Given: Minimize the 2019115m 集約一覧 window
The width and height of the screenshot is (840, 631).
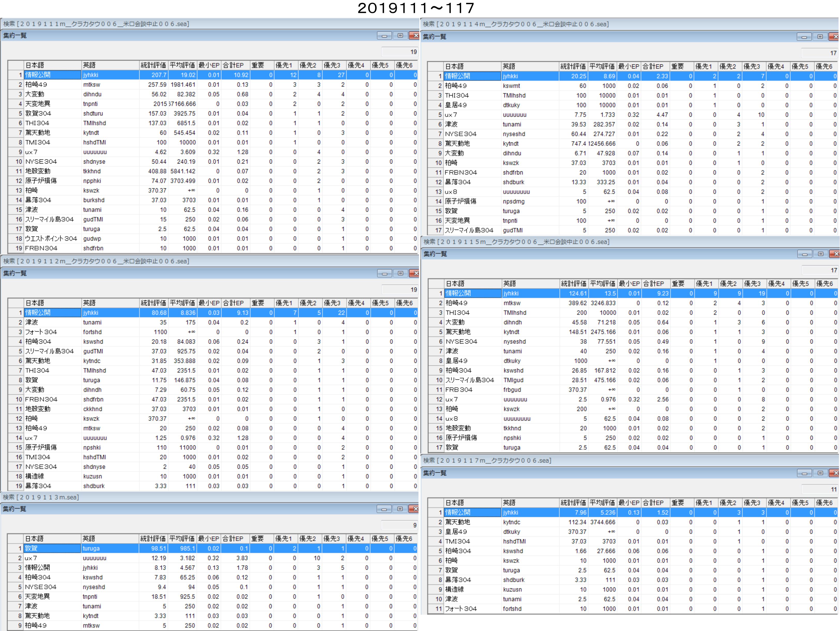Looking at the screenshot, I should (804, 254).
